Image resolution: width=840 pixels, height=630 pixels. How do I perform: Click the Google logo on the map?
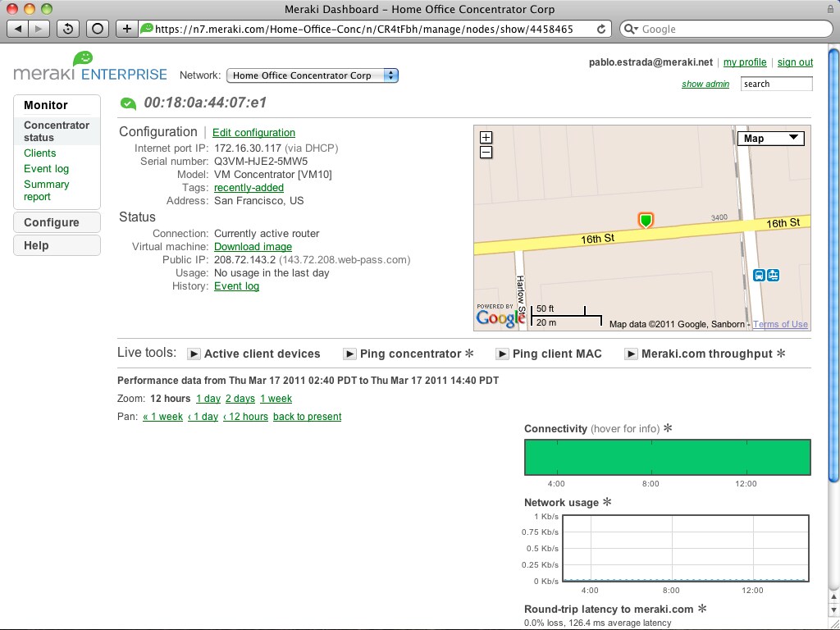pos(500,317)
